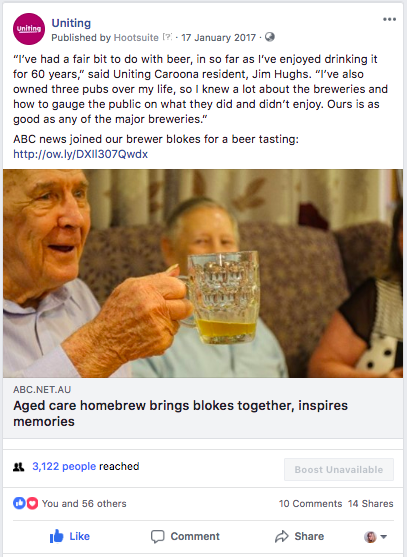Click the Share arrow icon
Viewport: 407px width, 557px height.
282,536
